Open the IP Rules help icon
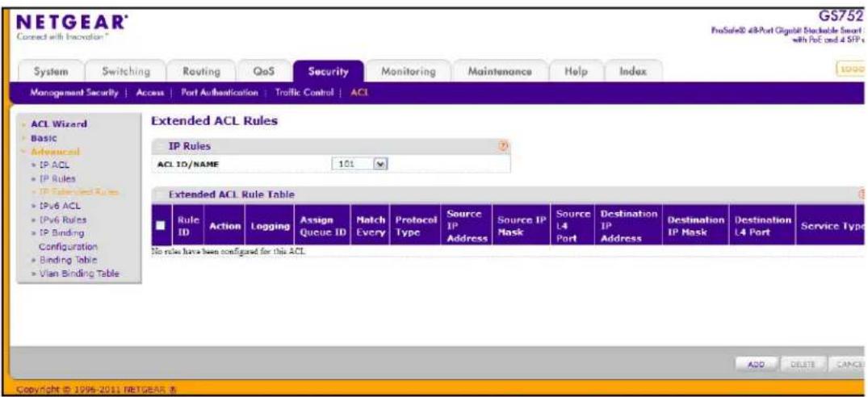868x397 pixels. 504,146
